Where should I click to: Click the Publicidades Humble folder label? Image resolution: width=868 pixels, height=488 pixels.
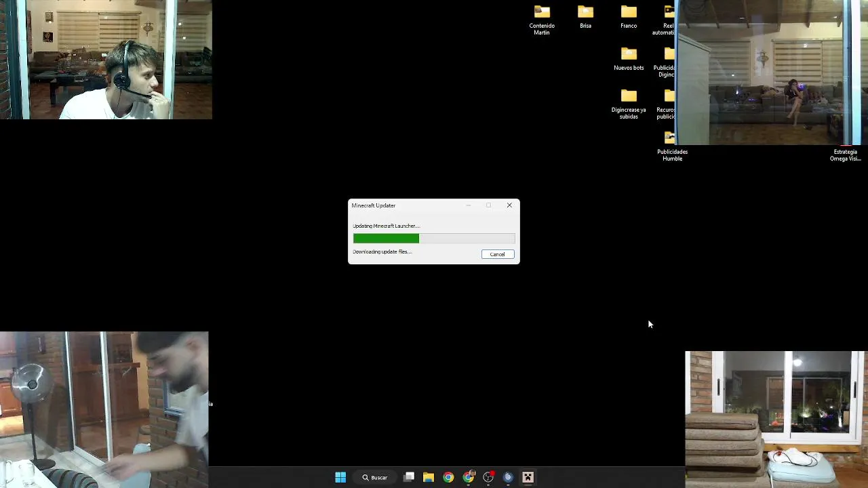click(672, 155)
